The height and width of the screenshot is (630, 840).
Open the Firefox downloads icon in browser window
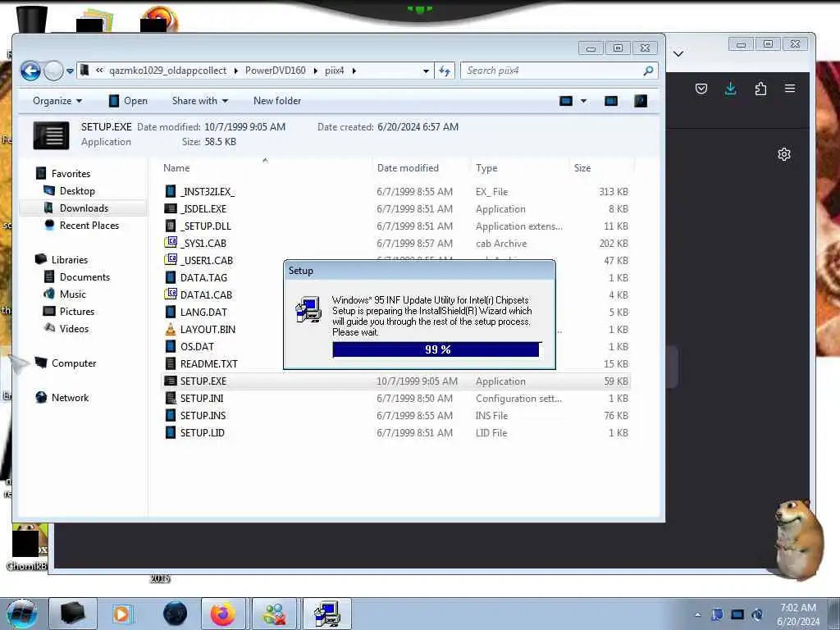pos(730,89)
